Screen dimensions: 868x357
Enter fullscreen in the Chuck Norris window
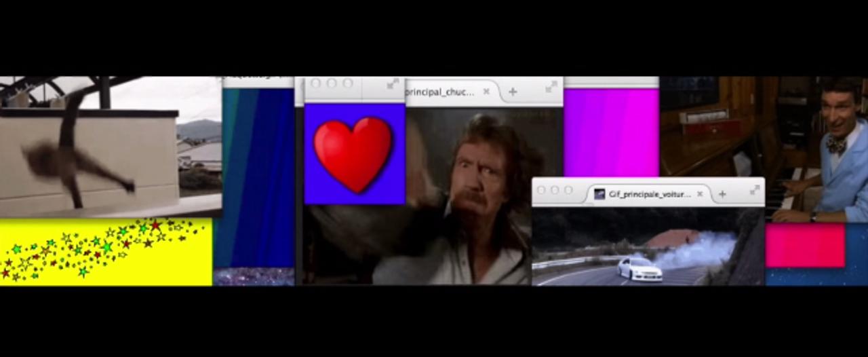pos(551,86)
